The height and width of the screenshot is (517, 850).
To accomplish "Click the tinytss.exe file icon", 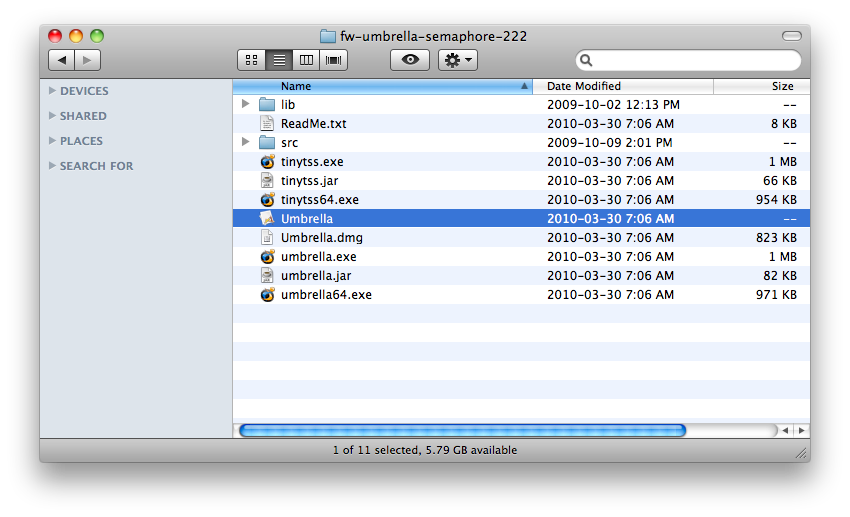I will [267, 162].
